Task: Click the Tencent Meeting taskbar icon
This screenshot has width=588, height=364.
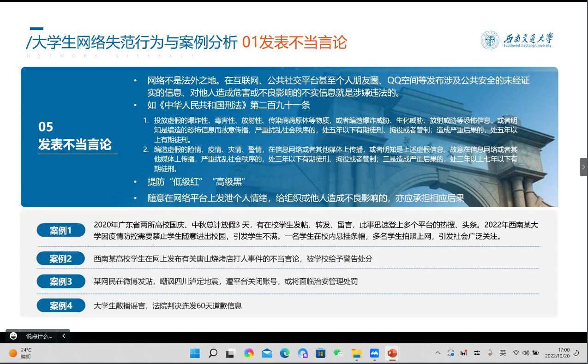Action: pos(374,353)
